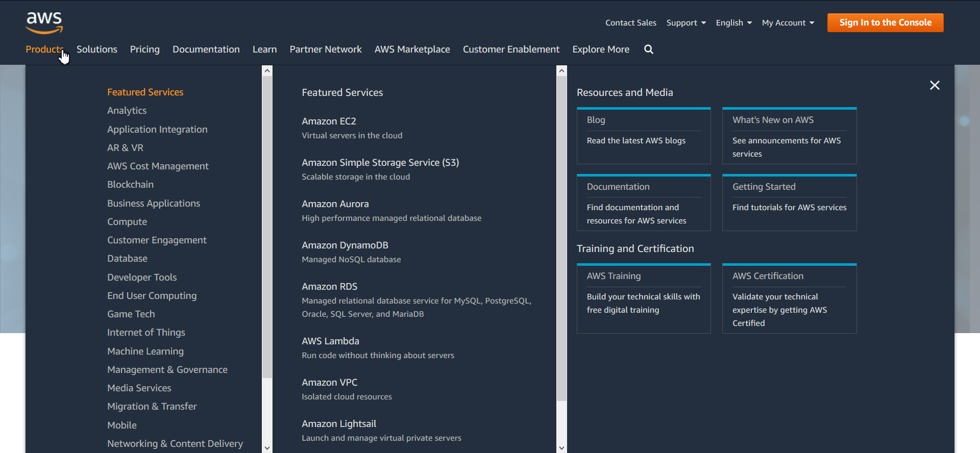Open Amazon DynamoDB service link

(x=345, y=245)
